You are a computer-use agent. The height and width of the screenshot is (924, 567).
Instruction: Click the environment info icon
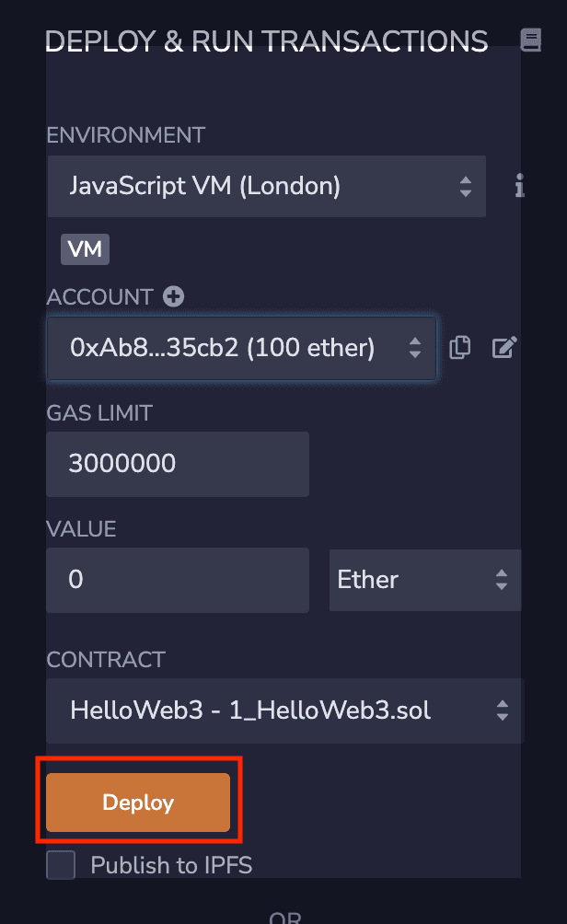[x=519, y=186]
